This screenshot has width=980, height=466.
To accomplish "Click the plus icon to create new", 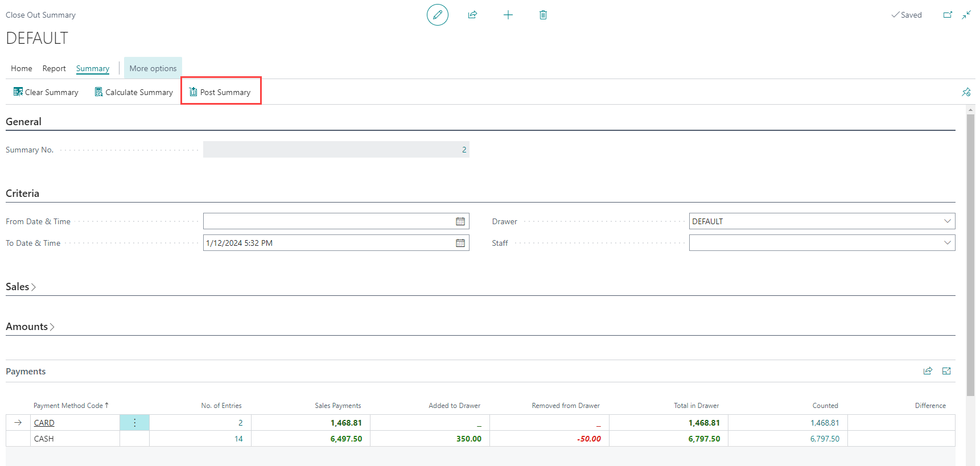I will 508,15.
